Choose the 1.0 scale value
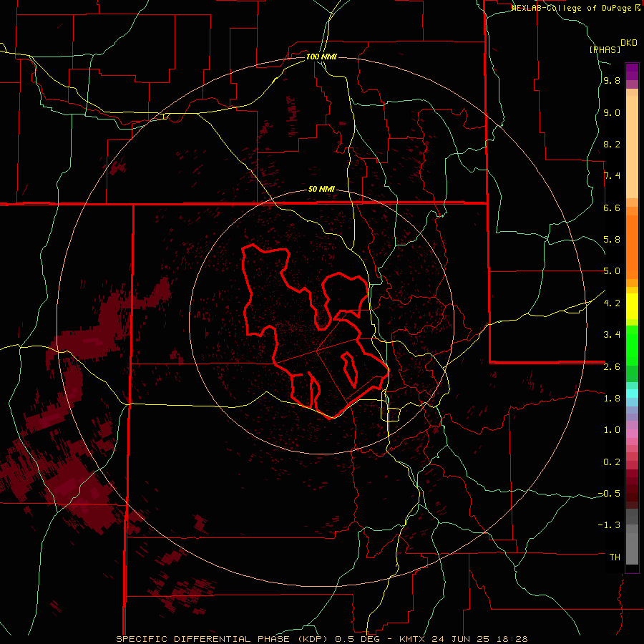 612,430
